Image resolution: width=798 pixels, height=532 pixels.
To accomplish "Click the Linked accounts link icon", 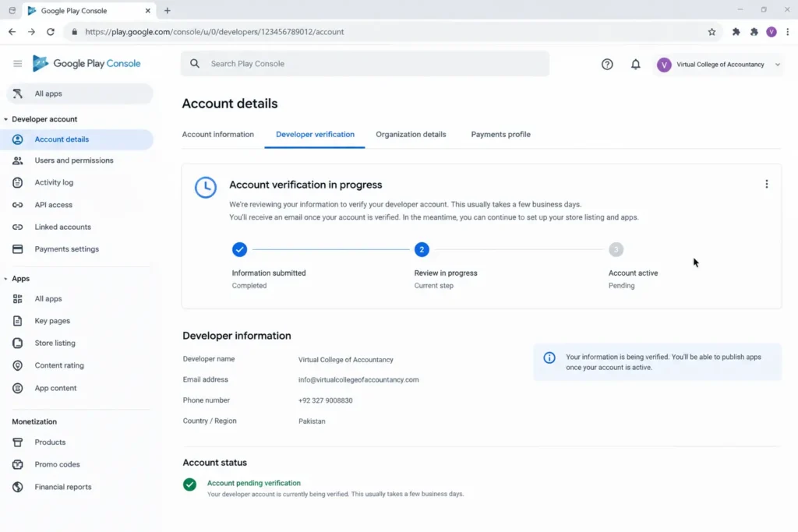I will pyautogui.click(x=18, y=227).
